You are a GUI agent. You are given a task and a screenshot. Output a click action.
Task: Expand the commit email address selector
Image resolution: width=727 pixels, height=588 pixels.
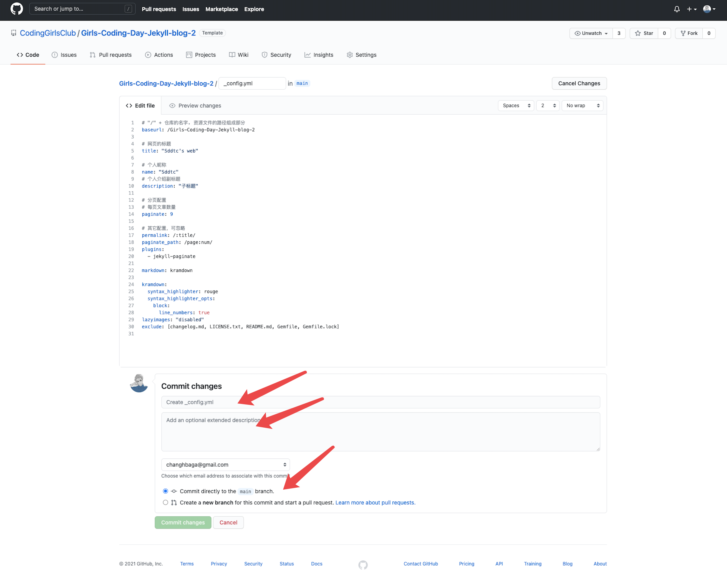point(225,465)
